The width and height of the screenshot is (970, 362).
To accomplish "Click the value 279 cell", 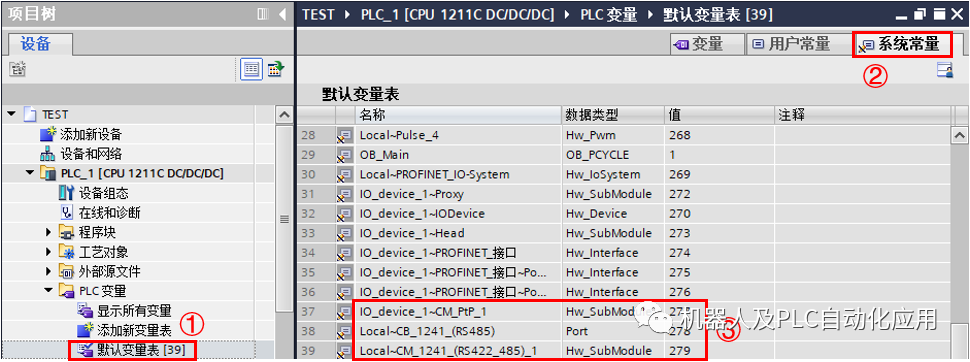I will (719, 351).
